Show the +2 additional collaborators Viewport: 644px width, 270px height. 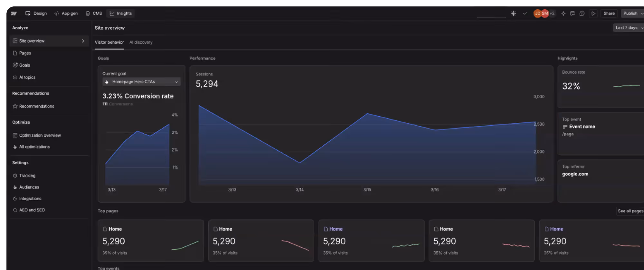coord(552,14)
